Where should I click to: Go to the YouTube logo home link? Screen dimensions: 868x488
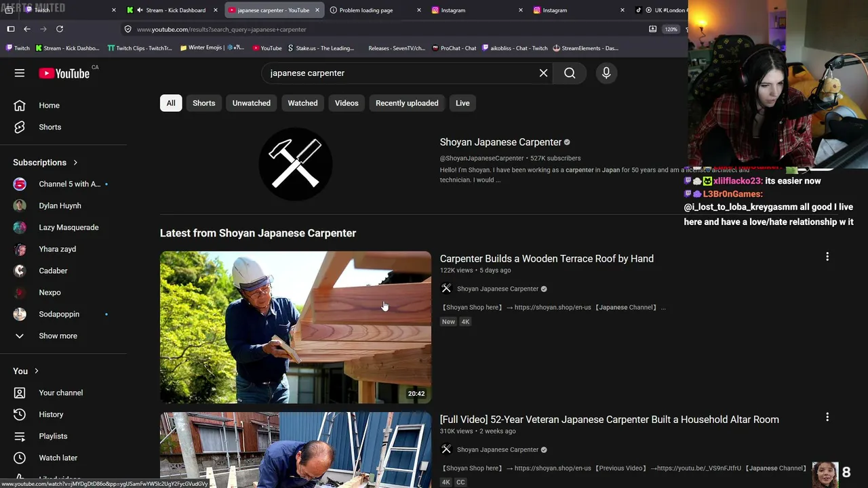click(64, 73)
